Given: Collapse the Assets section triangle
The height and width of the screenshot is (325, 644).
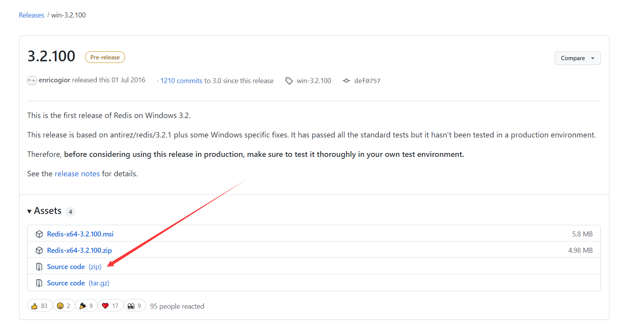Looking at the screenshot, I should pyautogui.click(x=30, y=211).
